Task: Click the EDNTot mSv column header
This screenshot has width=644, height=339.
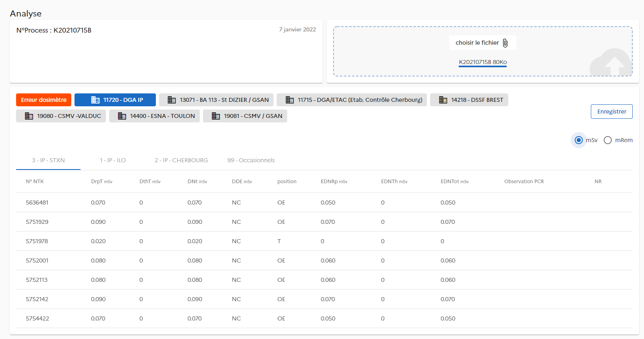Action: click(x=455, y=182)
